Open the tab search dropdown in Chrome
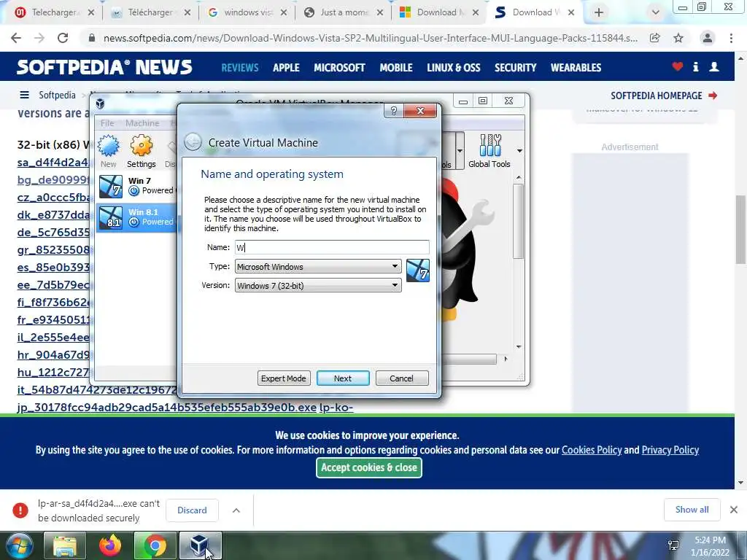This screenshot has width=747, height=560. (656, 13)
